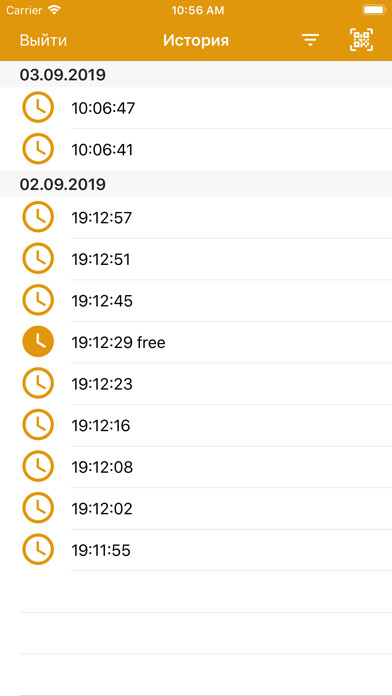Viewport: 392px width, 696px height.
Task: Tap the 03.09.2019 date header
Action: [196, 74]
